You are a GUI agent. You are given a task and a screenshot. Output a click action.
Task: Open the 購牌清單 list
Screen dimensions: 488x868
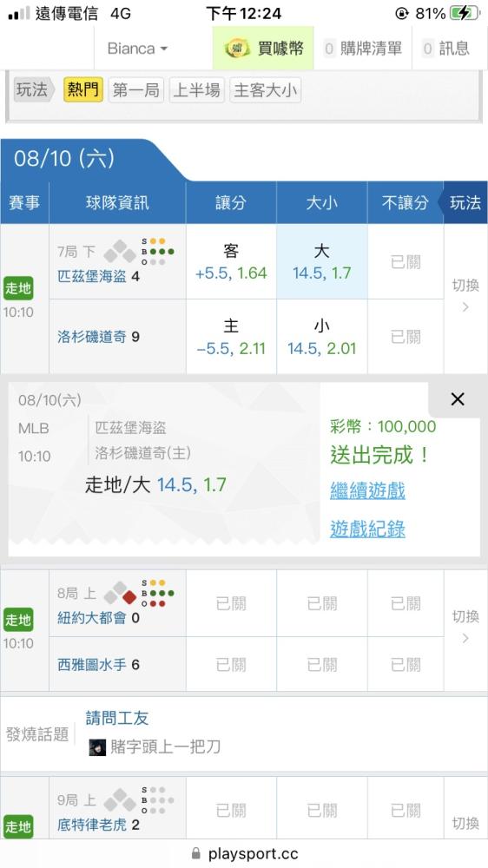click(x=363, y=49)
